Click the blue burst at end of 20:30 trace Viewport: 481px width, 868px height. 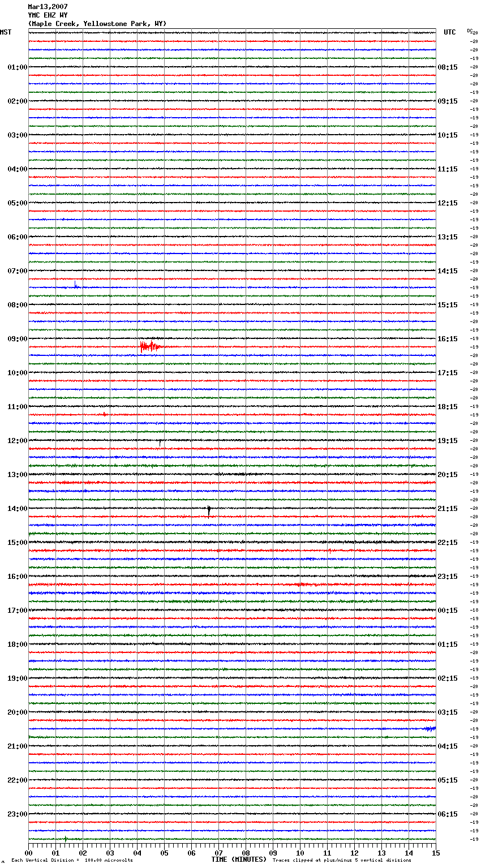pyautogui.click(x=430, y=729)
